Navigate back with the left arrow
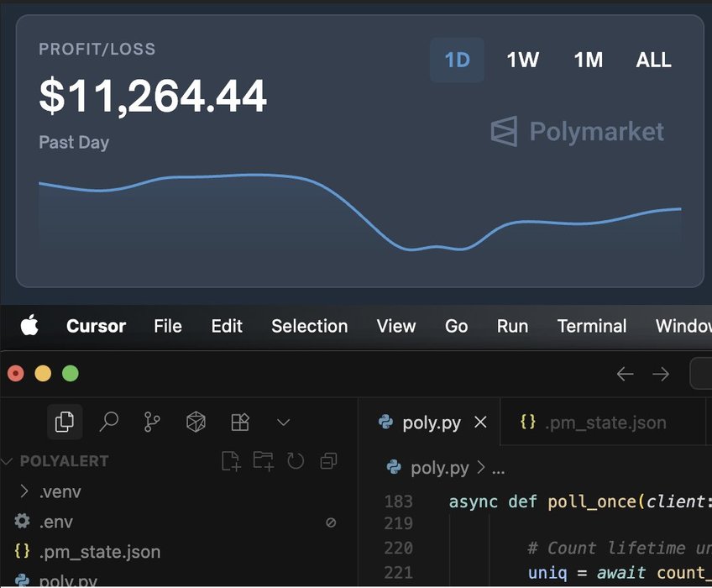This screenshot has height=588, width=712. [625, 374]
